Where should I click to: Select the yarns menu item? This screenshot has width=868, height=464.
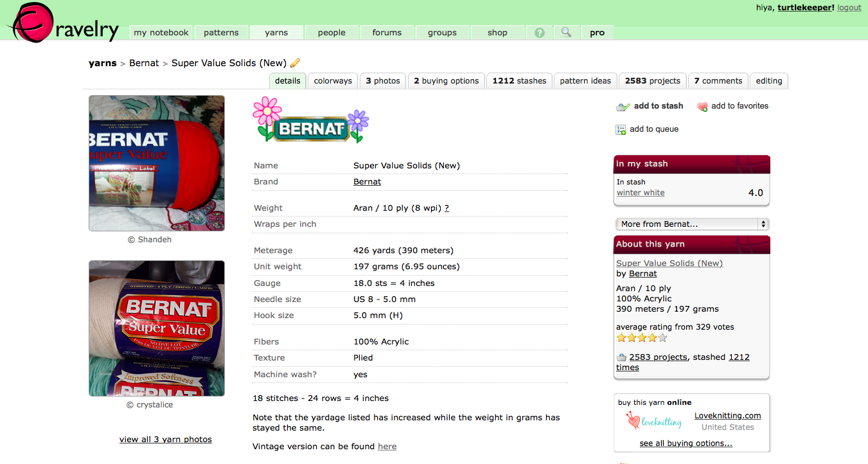[x=276, y=32]
